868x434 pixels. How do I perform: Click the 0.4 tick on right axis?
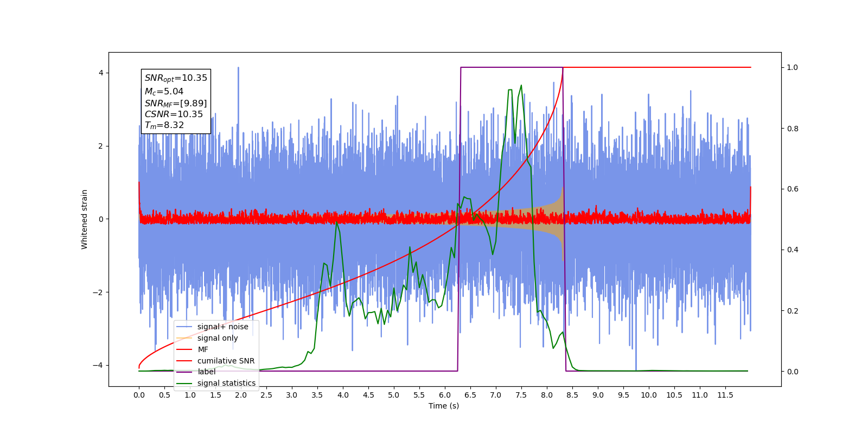point(793,250)
